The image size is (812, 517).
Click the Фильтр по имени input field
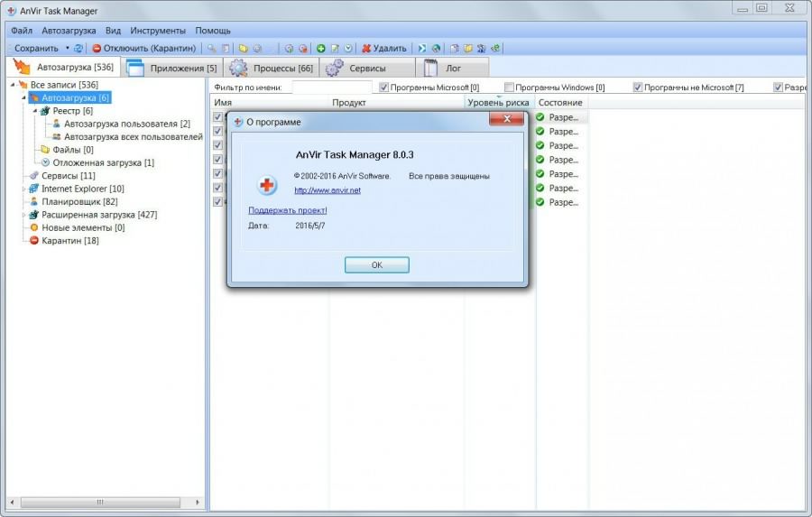coord(331,88)
